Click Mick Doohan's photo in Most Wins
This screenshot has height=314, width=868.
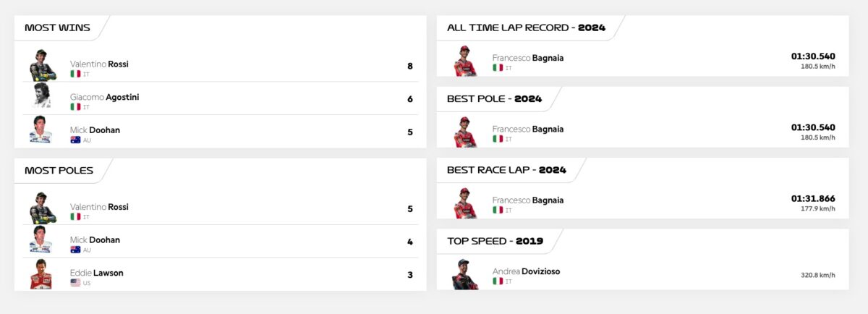pyautogui.click(x=41, y=131)
